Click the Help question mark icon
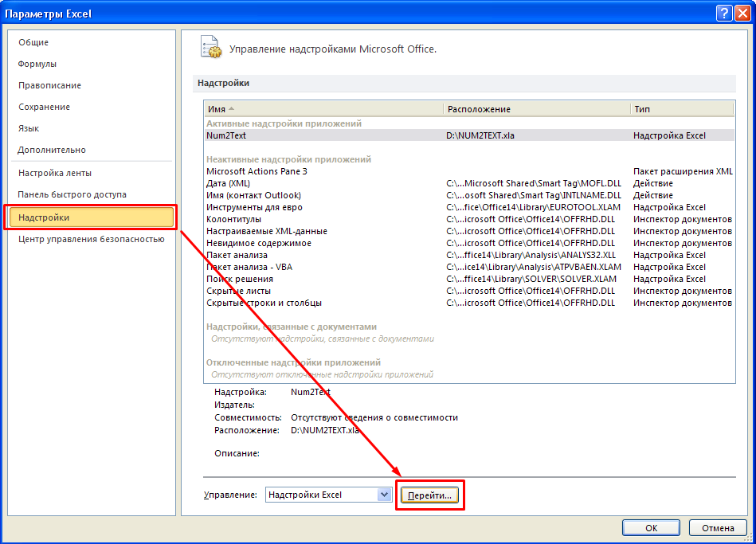756x544 pixels. 723,14
